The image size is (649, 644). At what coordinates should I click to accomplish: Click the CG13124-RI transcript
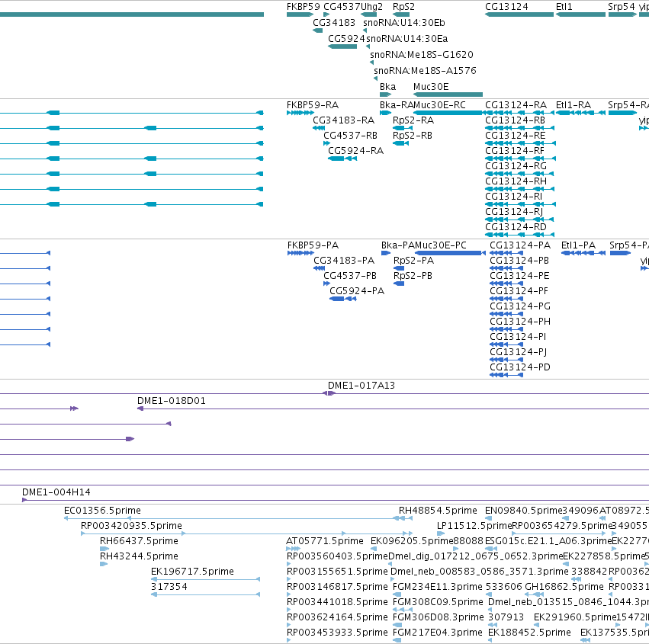tap(520, 204)
